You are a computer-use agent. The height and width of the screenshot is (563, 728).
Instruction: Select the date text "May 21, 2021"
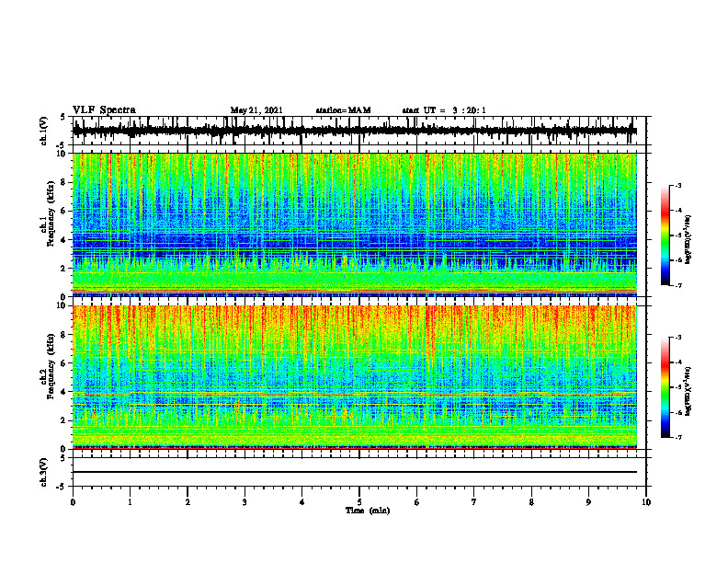[256, 110]
